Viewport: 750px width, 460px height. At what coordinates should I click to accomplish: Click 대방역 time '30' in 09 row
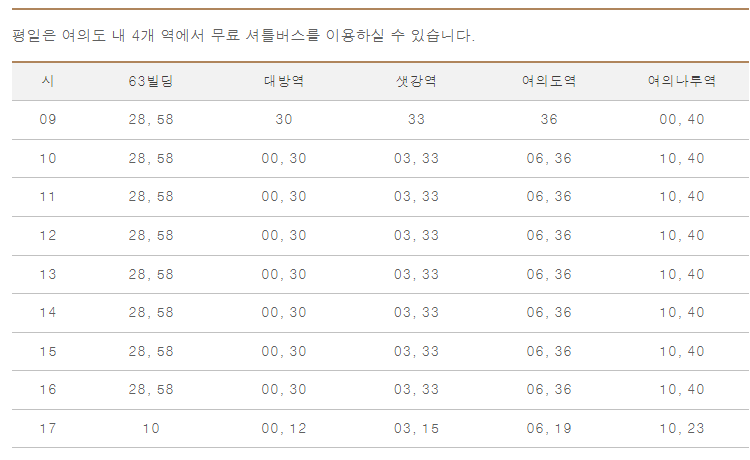(x=284, y=119)
